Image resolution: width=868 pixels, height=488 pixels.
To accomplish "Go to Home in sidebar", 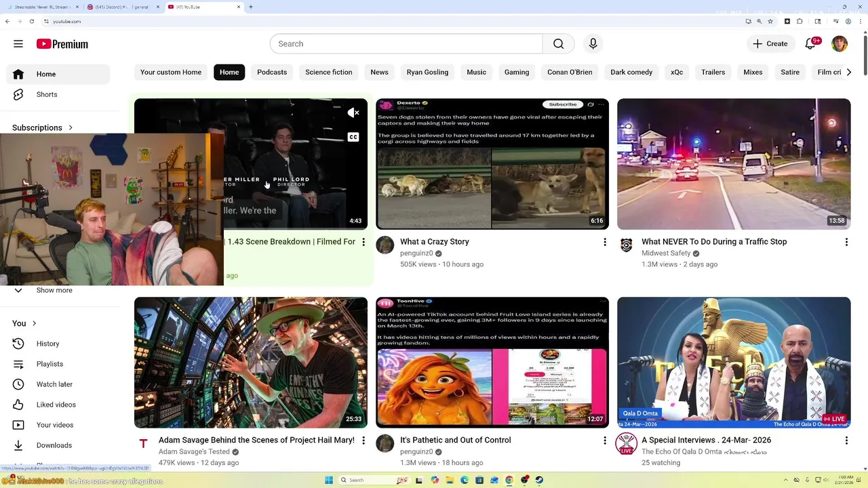I will pos(58,74).
